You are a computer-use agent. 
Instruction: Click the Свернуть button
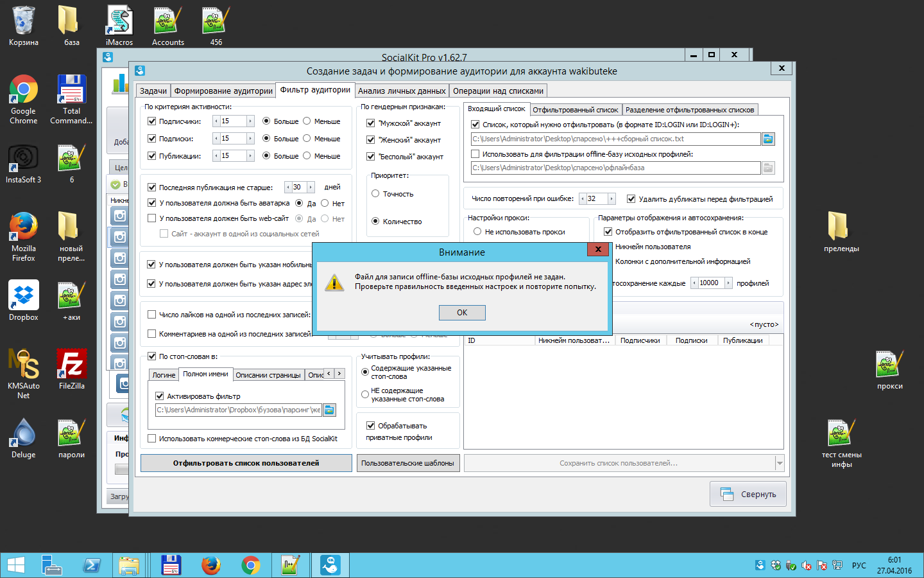click(x=748, y=495)
